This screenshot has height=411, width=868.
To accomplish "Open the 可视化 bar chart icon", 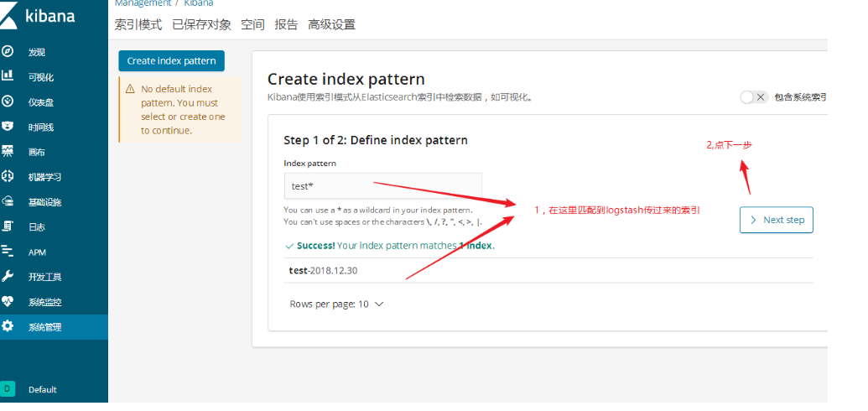I will point(8,75).
